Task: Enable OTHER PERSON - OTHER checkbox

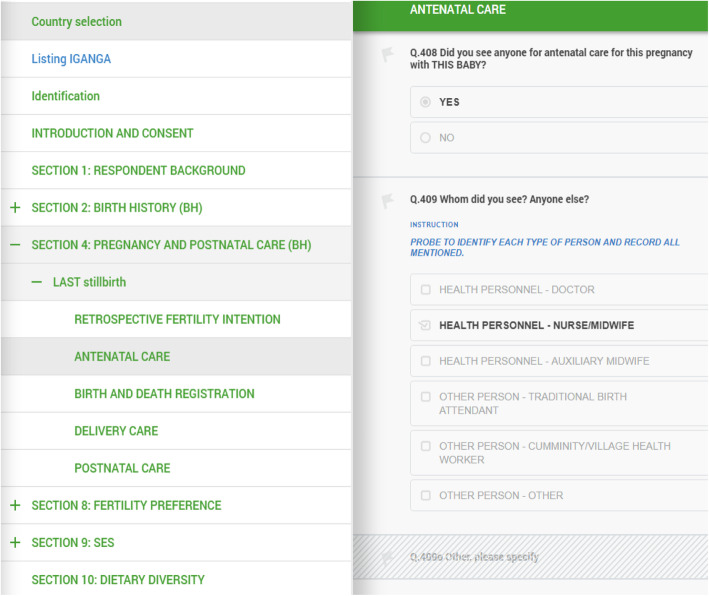Action: tap(426, 496)
